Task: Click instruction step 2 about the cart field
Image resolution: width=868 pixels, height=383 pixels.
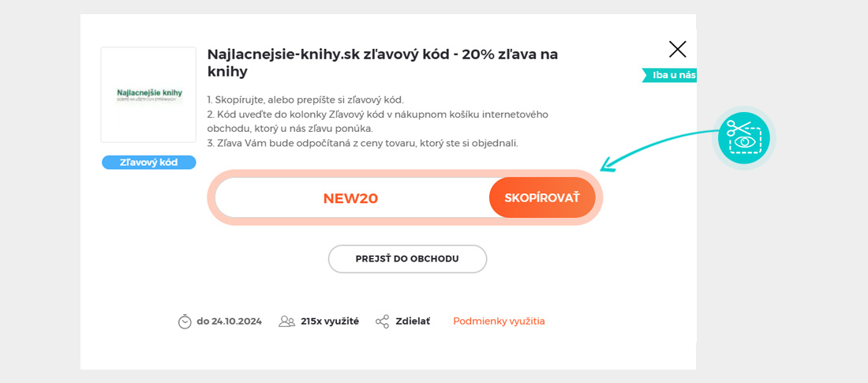Action: pyautogui.click(x=377, y=122)
